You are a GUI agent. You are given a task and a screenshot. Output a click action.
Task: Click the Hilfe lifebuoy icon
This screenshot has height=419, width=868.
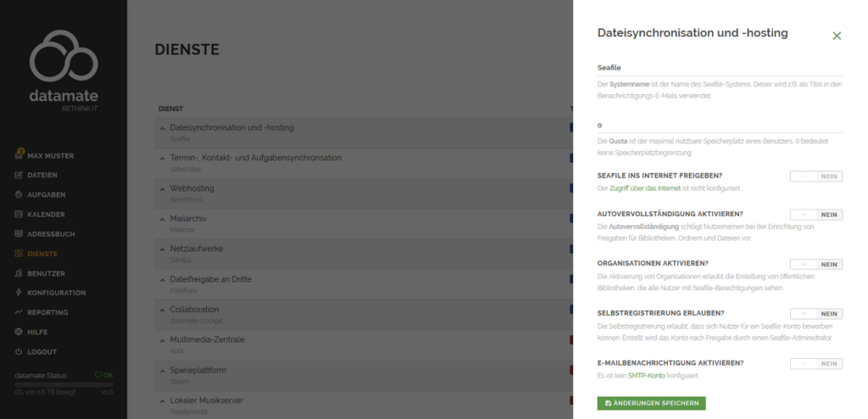click(x=19, y=332)
